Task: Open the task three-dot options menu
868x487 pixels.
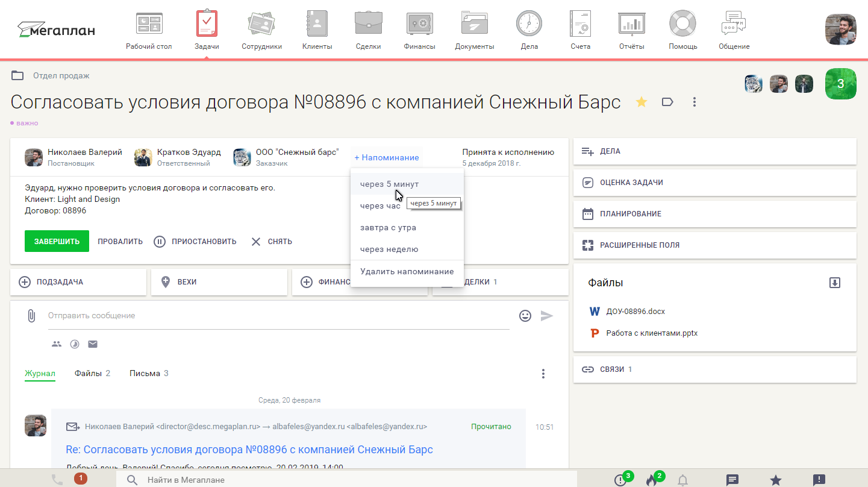Action: click(x=695, y=102)
